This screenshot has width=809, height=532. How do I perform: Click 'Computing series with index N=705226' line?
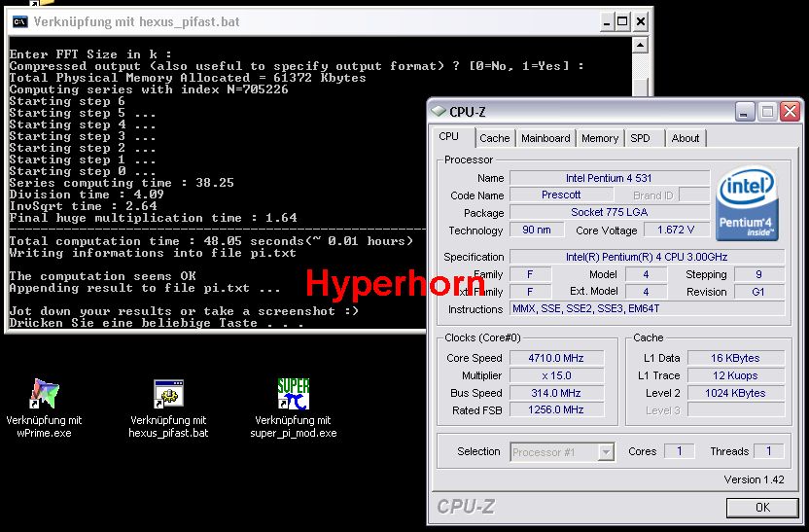click(149, 89)
